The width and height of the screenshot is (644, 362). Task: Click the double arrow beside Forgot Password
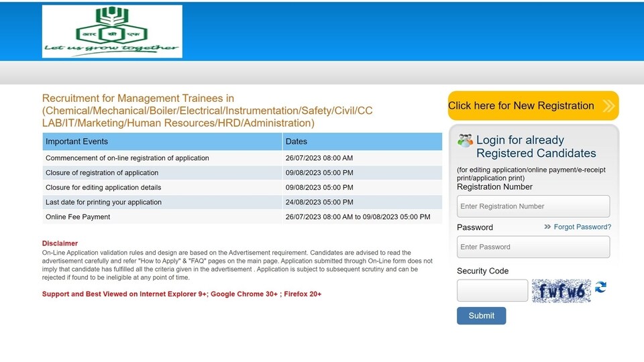click(547, 227)
